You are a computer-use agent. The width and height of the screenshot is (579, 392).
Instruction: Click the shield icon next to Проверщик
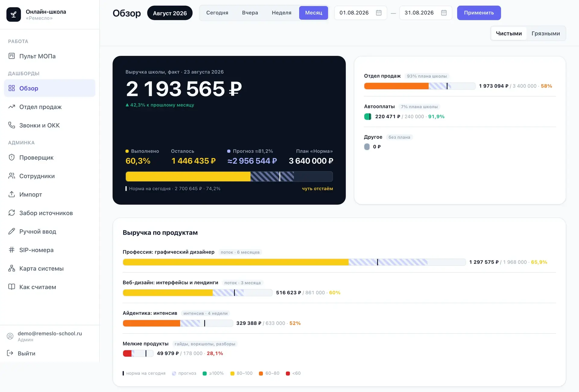coord(11,157)
